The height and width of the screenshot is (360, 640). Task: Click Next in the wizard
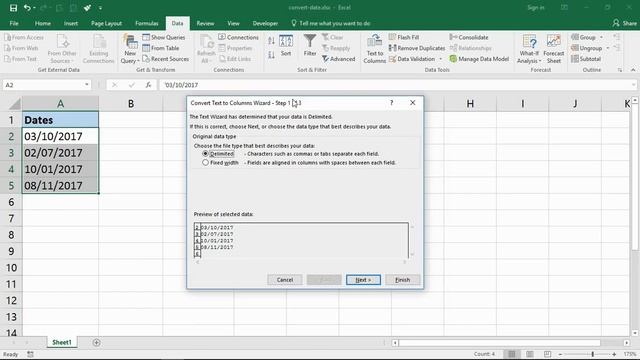(x=363, y=280)
